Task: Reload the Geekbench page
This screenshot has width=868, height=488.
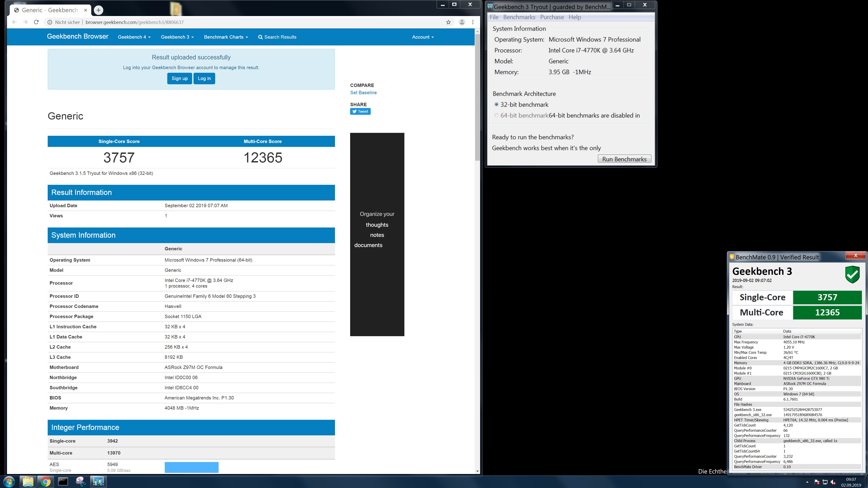Action: pos(36,22)
